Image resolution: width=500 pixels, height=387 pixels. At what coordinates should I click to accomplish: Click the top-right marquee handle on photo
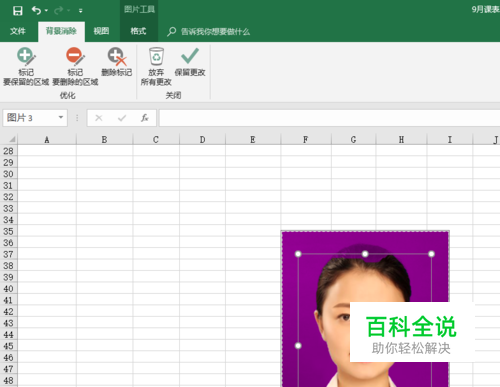pos(431,254)
